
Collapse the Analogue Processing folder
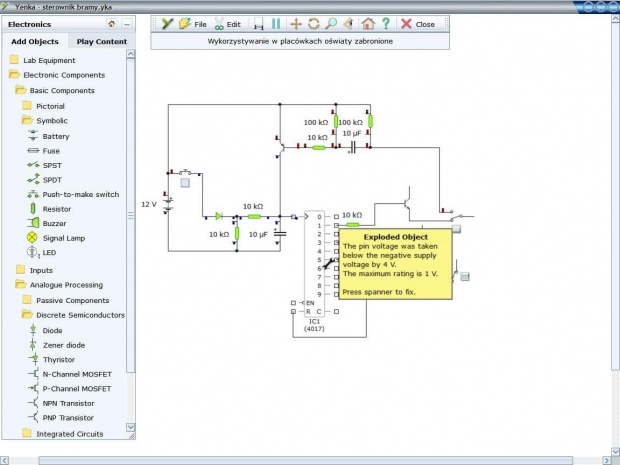[59, 285]
